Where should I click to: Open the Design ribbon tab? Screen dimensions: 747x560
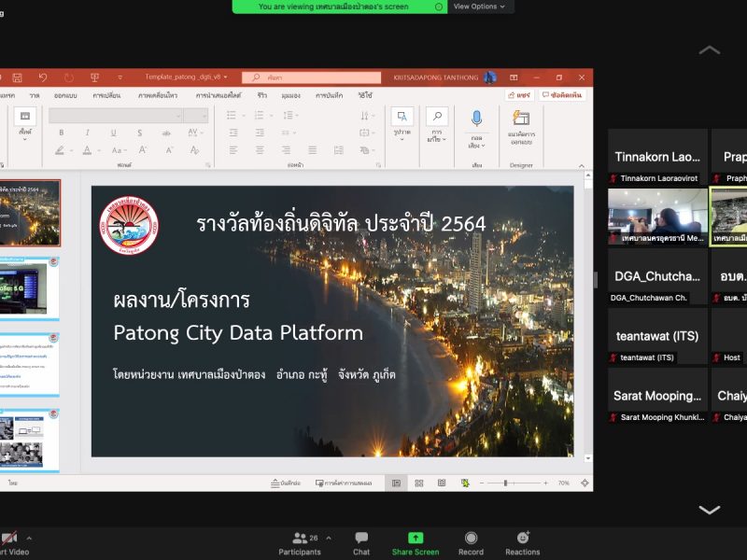click(x=65, y=95)
